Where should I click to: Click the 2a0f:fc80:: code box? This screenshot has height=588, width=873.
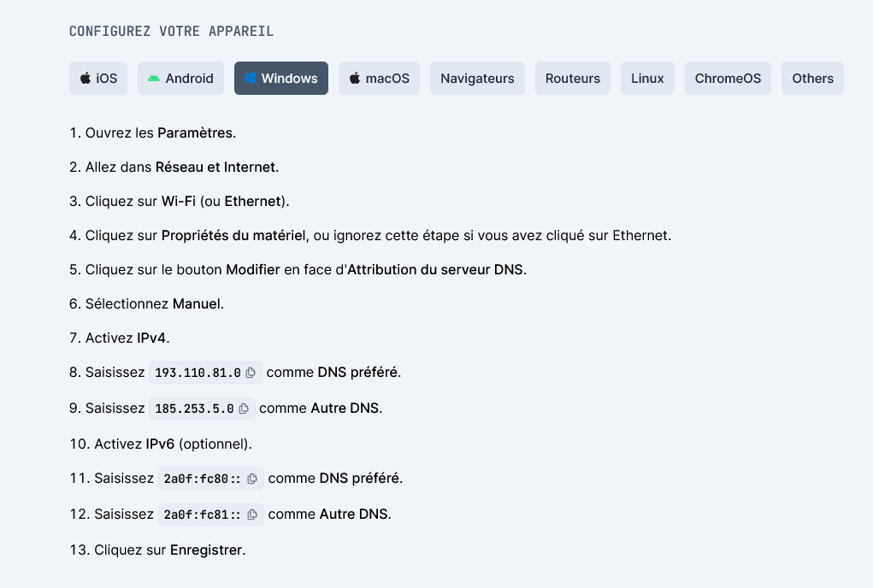196,479
